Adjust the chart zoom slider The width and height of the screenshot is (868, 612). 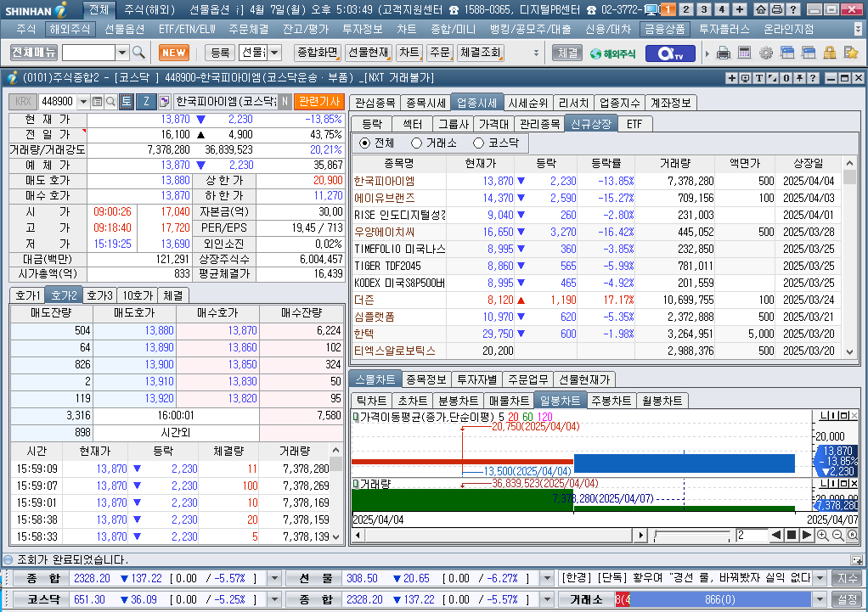coord(692,535)
